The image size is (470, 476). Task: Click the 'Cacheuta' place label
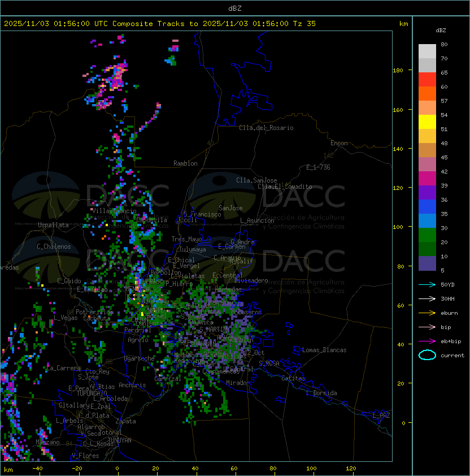97,318
